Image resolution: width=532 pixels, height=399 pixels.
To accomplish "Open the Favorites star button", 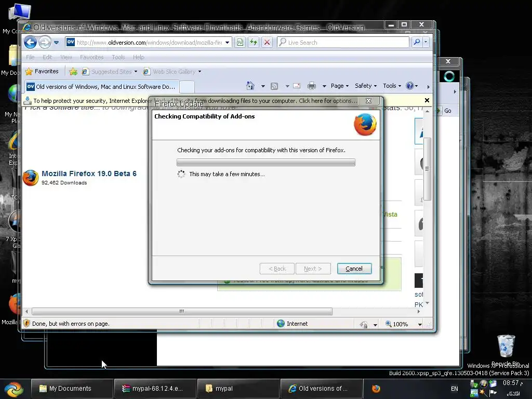I will tap(42, 71).
